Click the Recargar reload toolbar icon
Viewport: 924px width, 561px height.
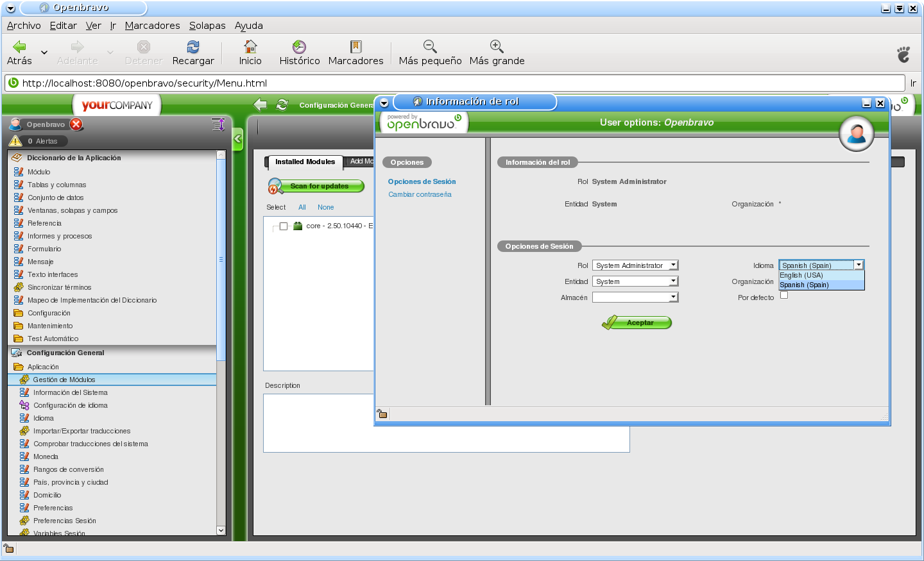[193, 47]
